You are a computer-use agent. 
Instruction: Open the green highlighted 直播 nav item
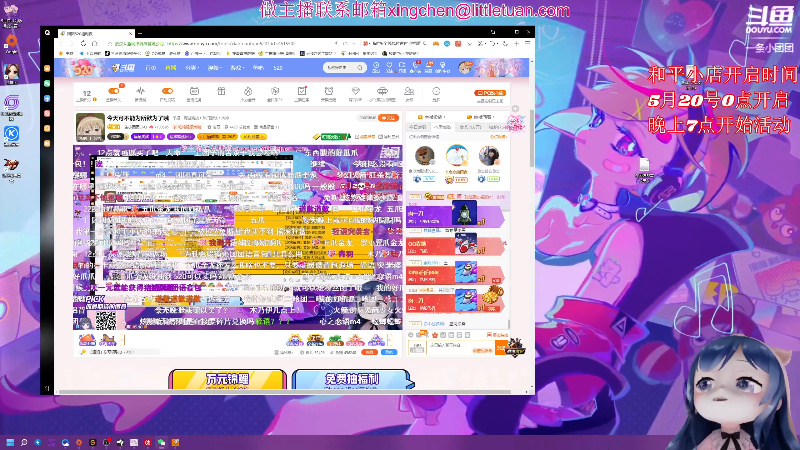(x=170, y=67)
